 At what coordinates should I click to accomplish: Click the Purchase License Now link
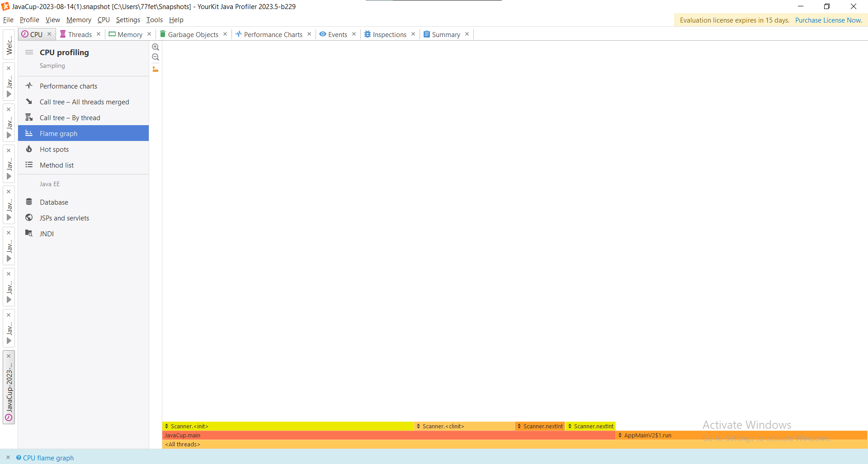[829, 20]
